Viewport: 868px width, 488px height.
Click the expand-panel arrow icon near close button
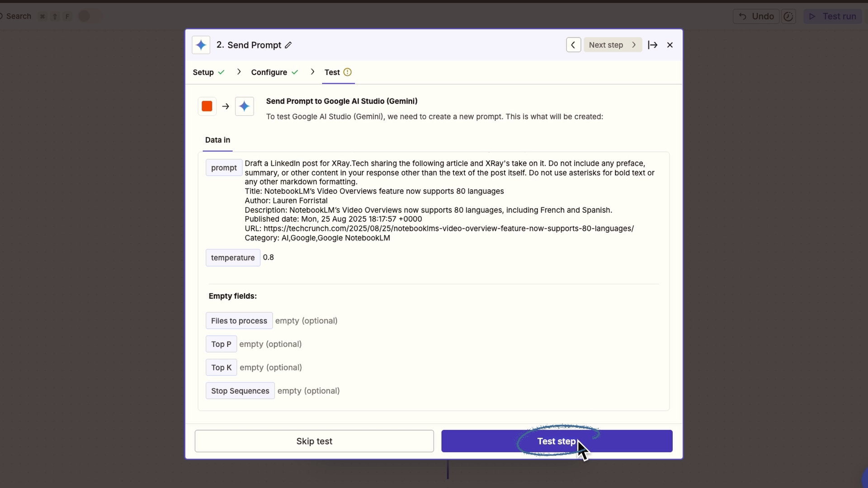653,45
